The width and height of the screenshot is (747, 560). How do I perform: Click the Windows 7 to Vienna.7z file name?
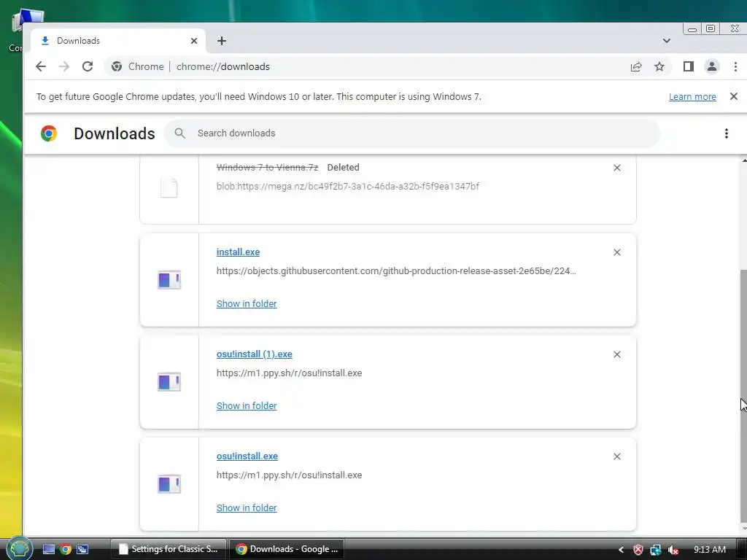coord(267,167)
